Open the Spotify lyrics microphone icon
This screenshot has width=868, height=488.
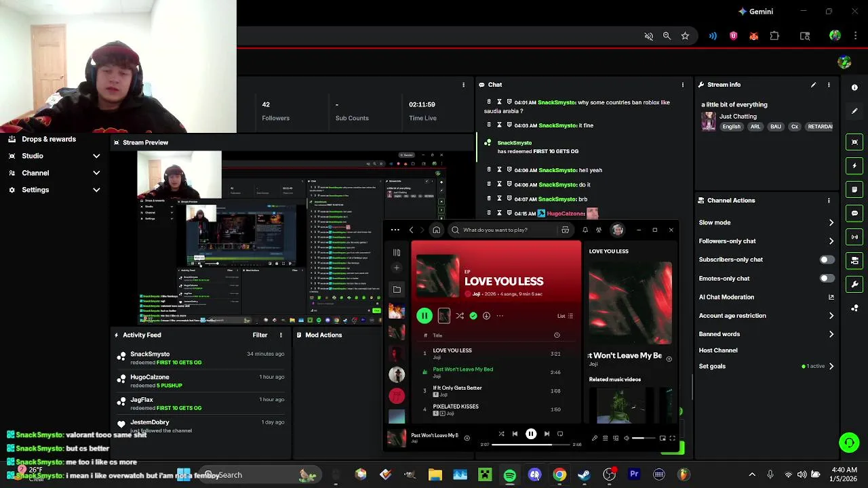coord(595,438)
